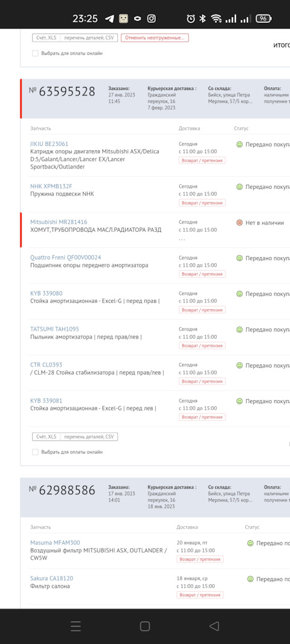Open the Android recent apps menu icon
Viewport: 290px width, 644px height.
76,626
